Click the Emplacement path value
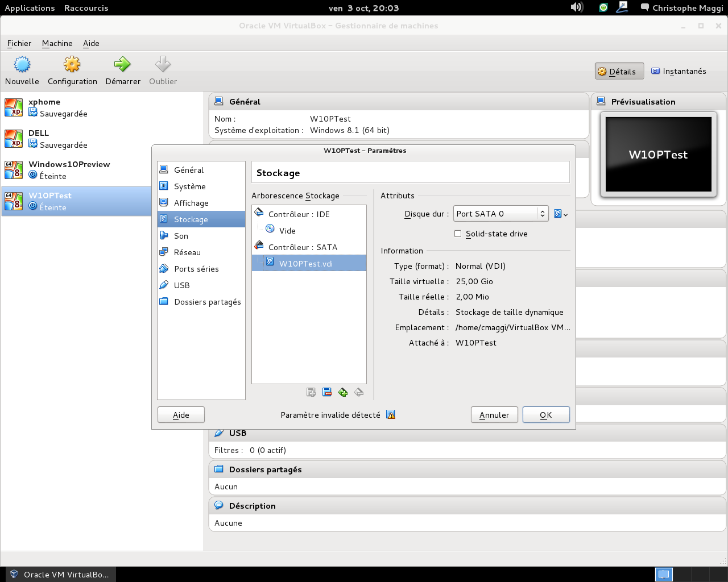Screen dimensions: 728x582 [512, 327]
